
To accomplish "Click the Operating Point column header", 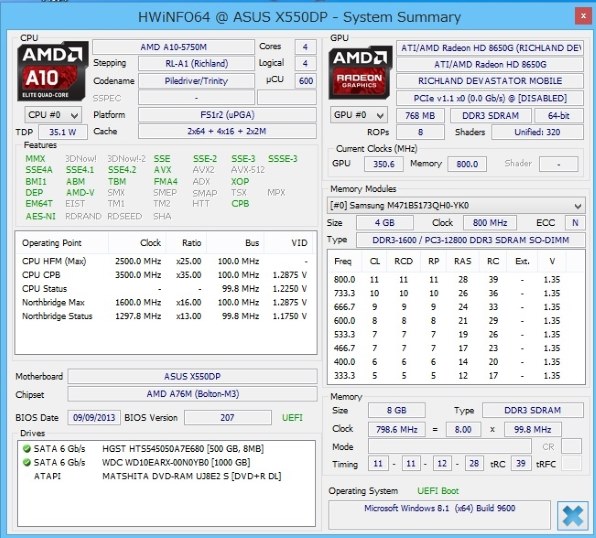I will click(62, 243).
